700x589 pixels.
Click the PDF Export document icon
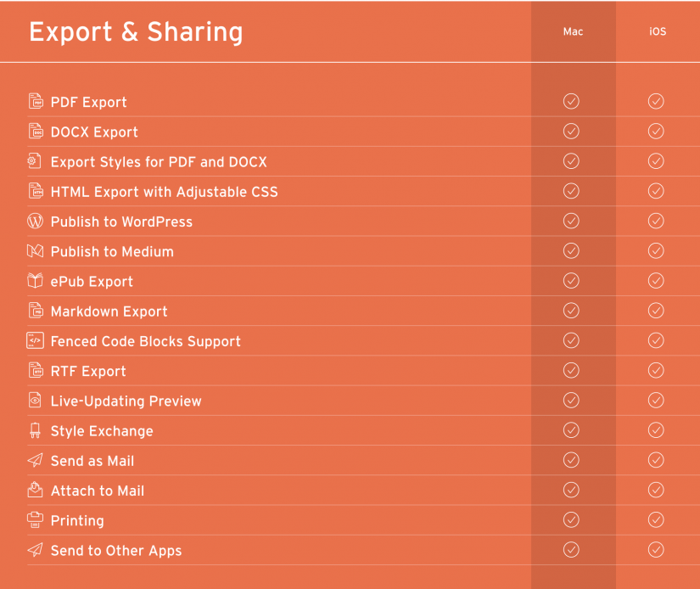point(36,101)
